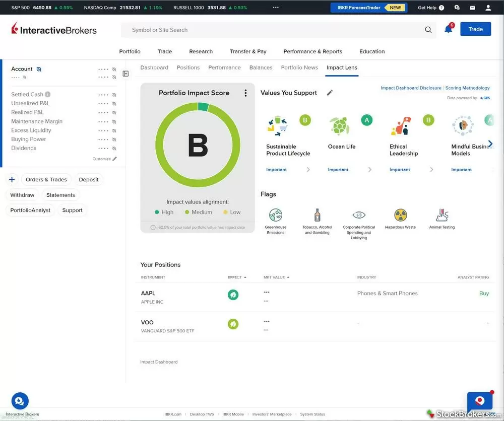Select the Ocean Life turtle icon
The width and height of the screenshot is (504, 421).
339,126
